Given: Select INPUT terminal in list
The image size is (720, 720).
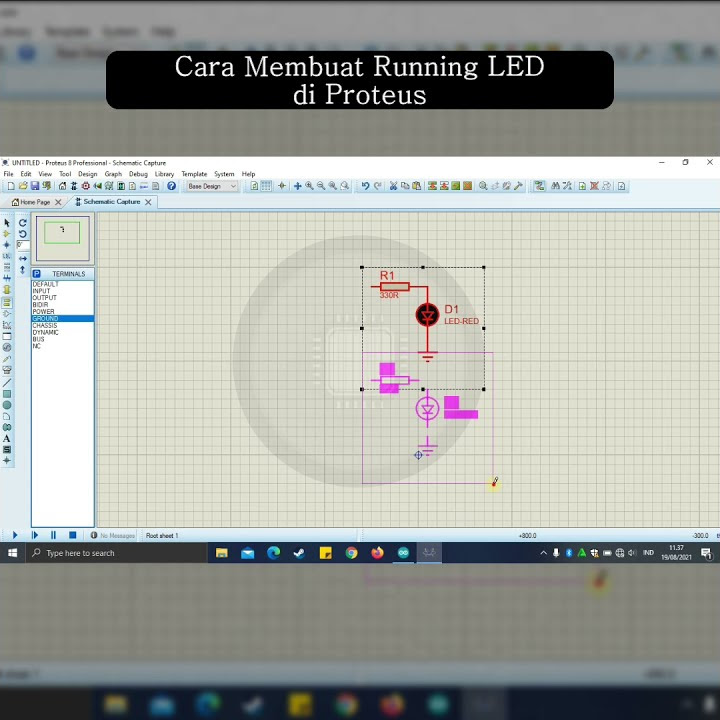Looking at the screenshot, I should click(x=63, y=291).
